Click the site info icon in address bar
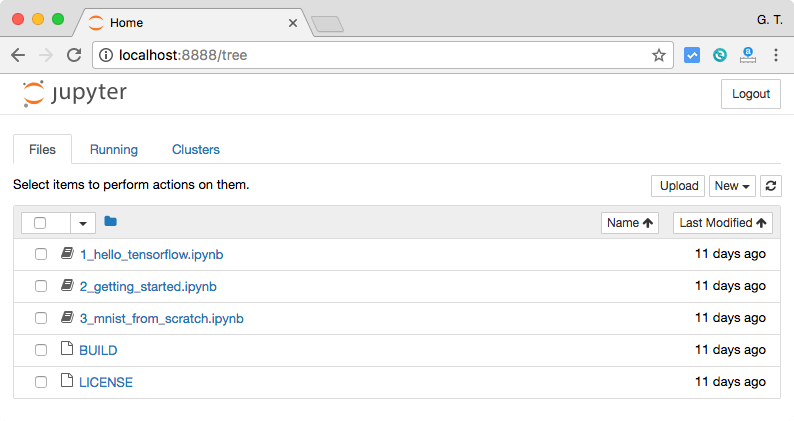The width and height of the screenshot is (794, 421). pyautogui.click(x=106, y=55)
